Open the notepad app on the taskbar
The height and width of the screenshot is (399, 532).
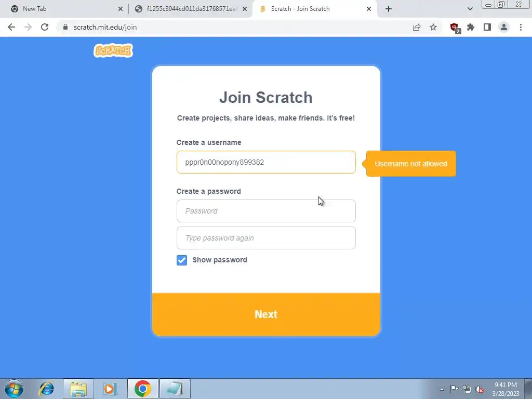click(x=175, y=389)
